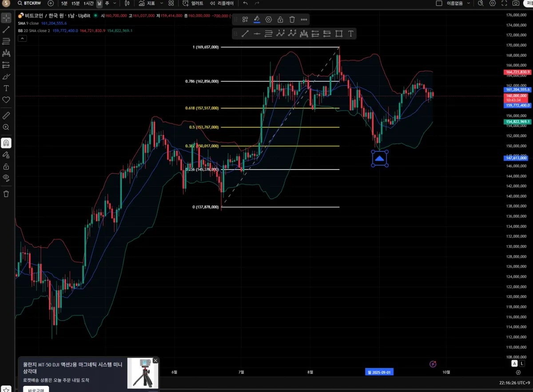Open settings for the selected drawing

point(269,20)
